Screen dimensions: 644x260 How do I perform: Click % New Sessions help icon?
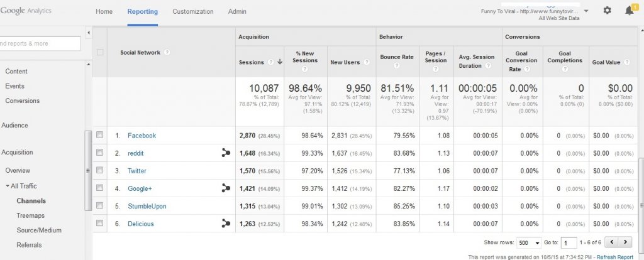(x=305, y=69)
